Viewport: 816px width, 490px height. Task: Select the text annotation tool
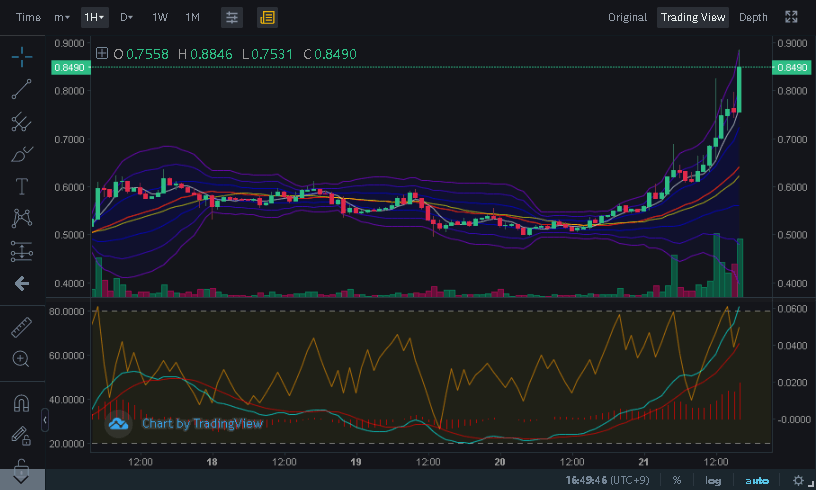(22, 186)
